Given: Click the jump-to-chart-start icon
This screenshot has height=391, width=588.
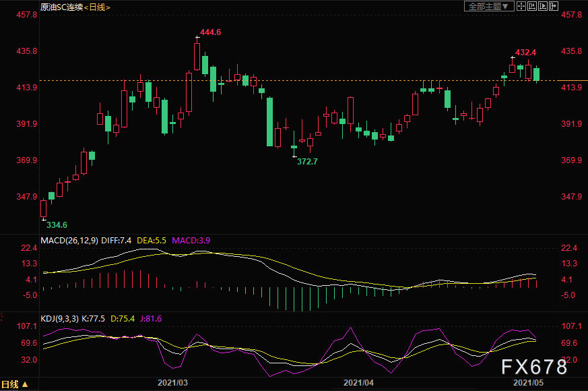Looking at the screenshot, I should [532, 6].
